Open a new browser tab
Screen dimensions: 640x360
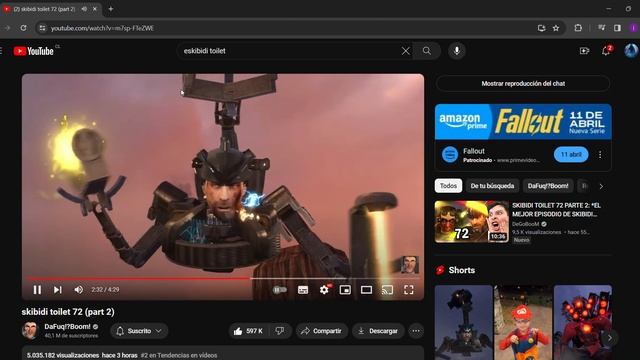click(x=111, y=9)
